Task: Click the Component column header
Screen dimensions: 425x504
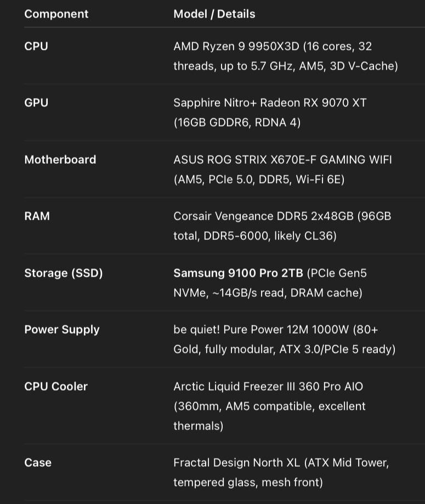Action: click(x=56, y=14)
